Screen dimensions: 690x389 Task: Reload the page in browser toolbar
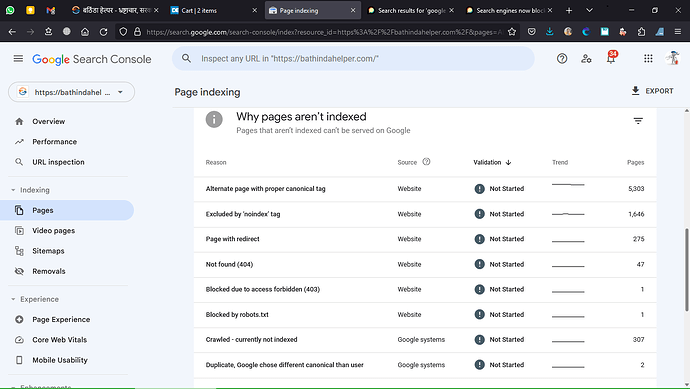click(x=103, y=32)
